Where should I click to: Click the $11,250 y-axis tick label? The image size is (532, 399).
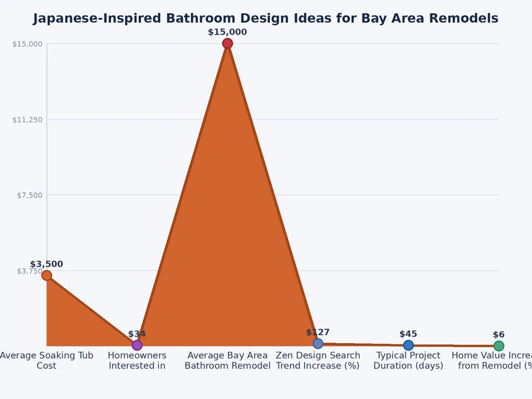(x=27, y=120)
